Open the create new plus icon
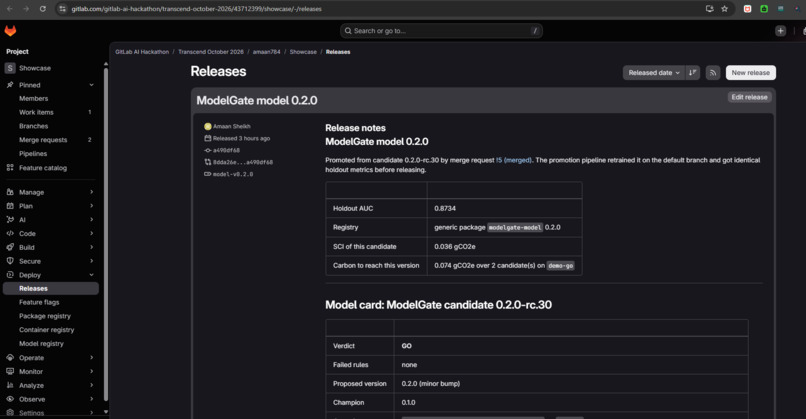 coord(780,31)
